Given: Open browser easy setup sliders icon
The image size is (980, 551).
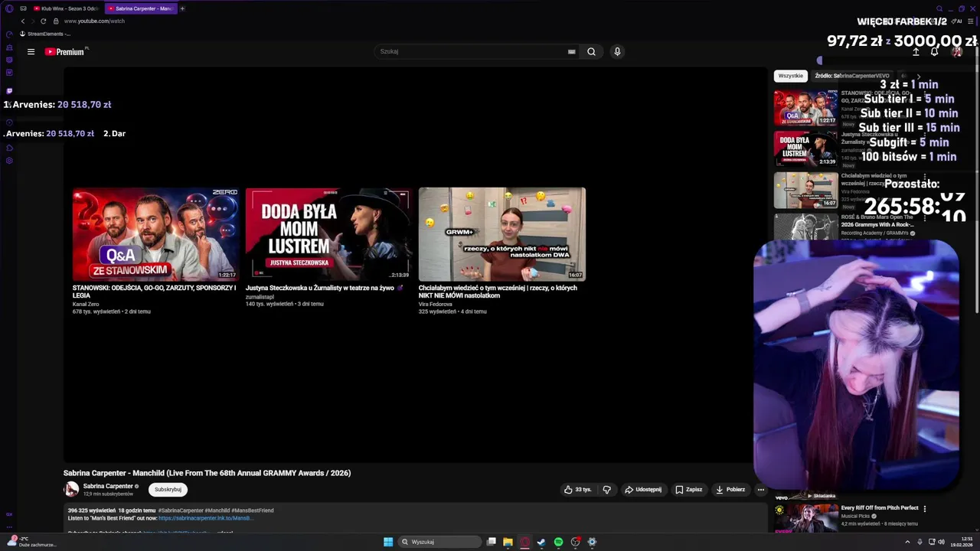Looking at the screenshot, I should (971, 21).
